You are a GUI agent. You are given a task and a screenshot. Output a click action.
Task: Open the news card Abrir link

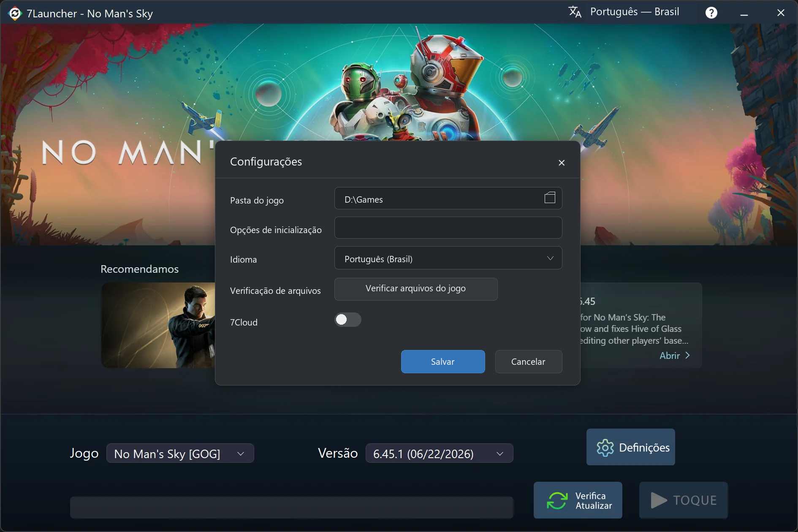pyautogui.click(x=675, y=356)
